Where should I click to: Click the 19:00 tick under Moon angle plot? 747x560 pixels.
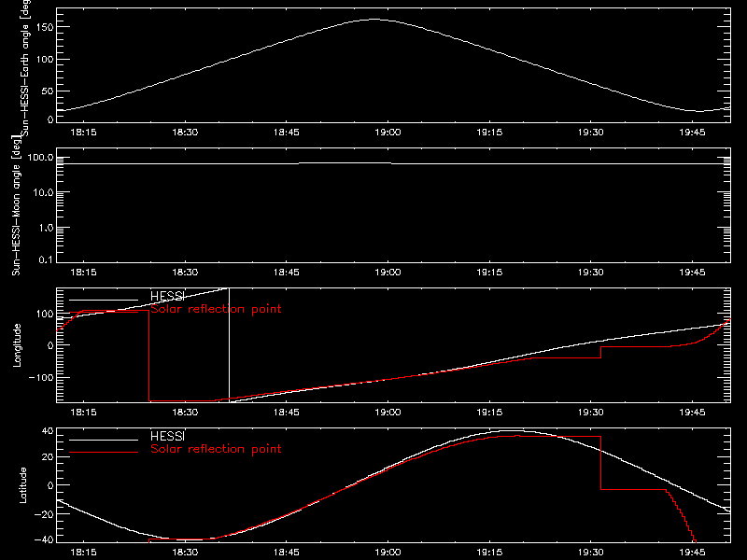coord(388,273)
